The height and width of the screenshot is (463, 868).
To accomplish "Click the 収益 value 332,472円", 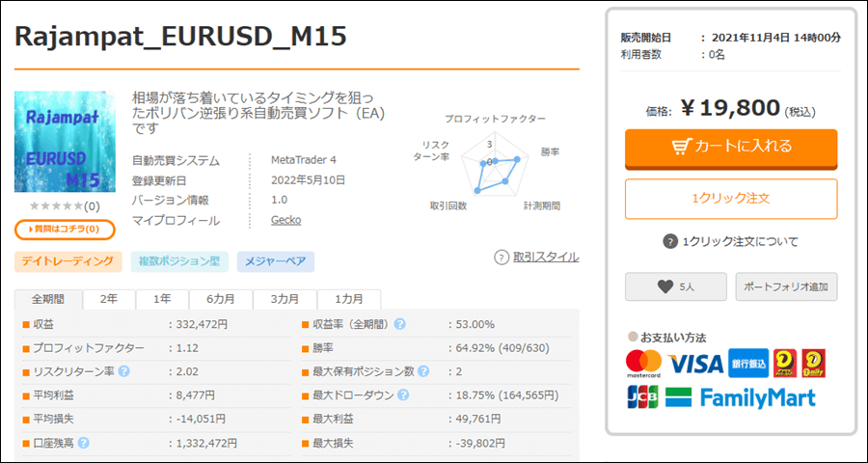I will 202,324.
